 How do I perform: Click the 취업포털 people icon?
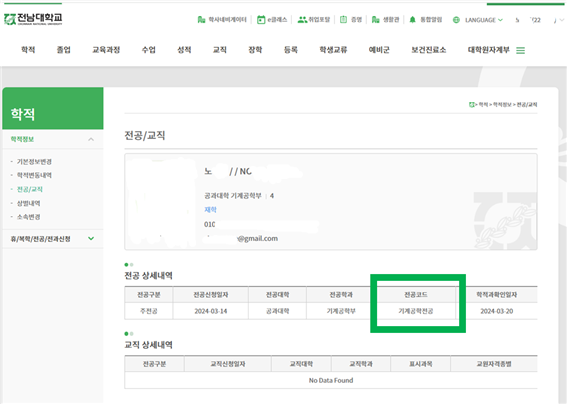coord(302,20)
